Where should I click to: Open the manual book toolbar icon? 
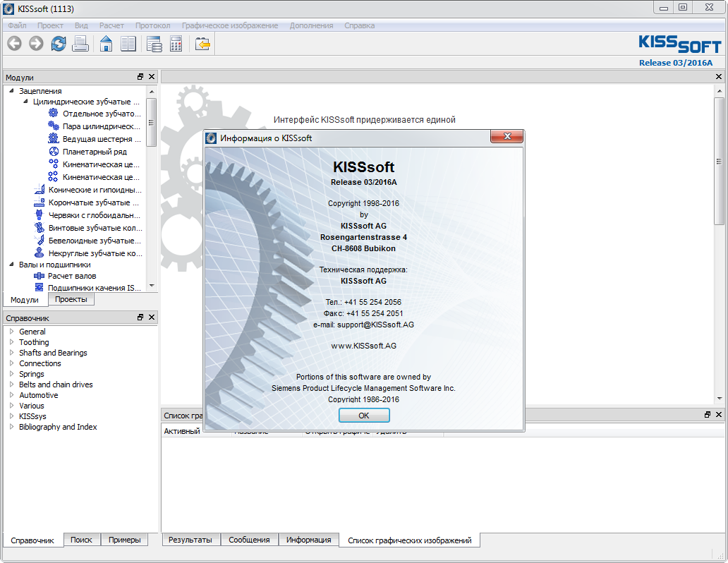[x=128, y=44]
